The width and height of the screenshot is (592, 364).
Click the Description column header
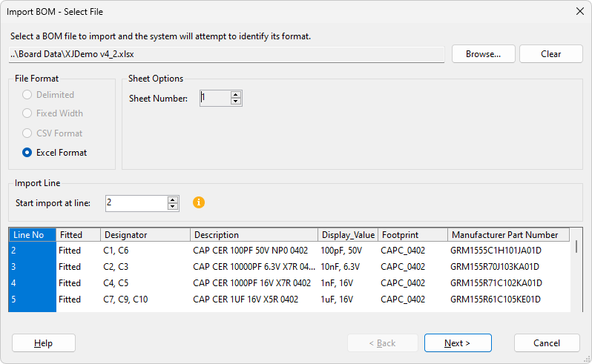[254, 235]
